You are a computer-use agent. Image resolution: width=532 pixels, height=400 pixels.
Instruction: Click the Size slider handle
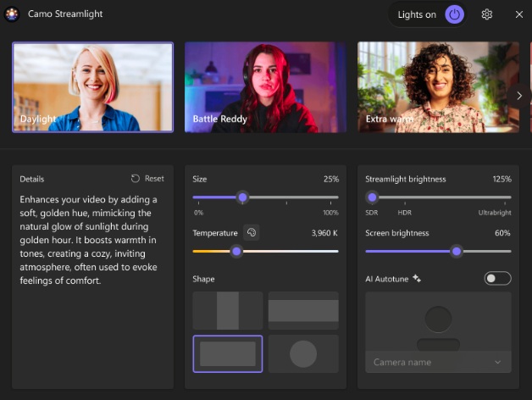point(242,197)
